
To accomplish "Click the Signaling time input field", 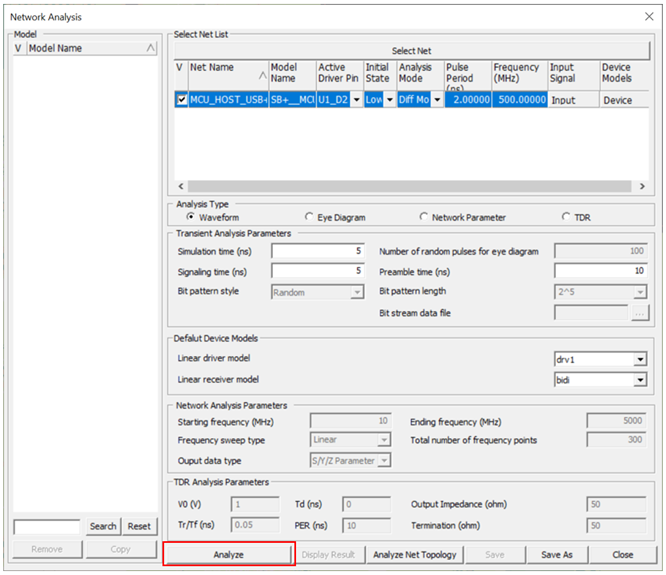I will click(316, 271).
